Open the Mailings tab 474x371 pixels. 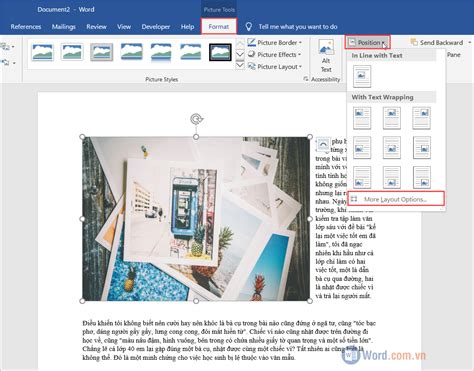63,27
